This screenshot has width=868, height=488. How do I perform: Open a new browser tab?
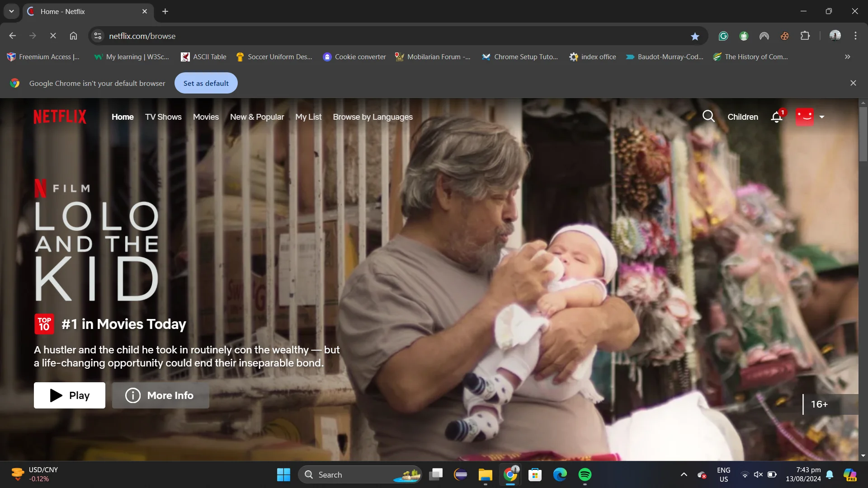click(165, 11)
